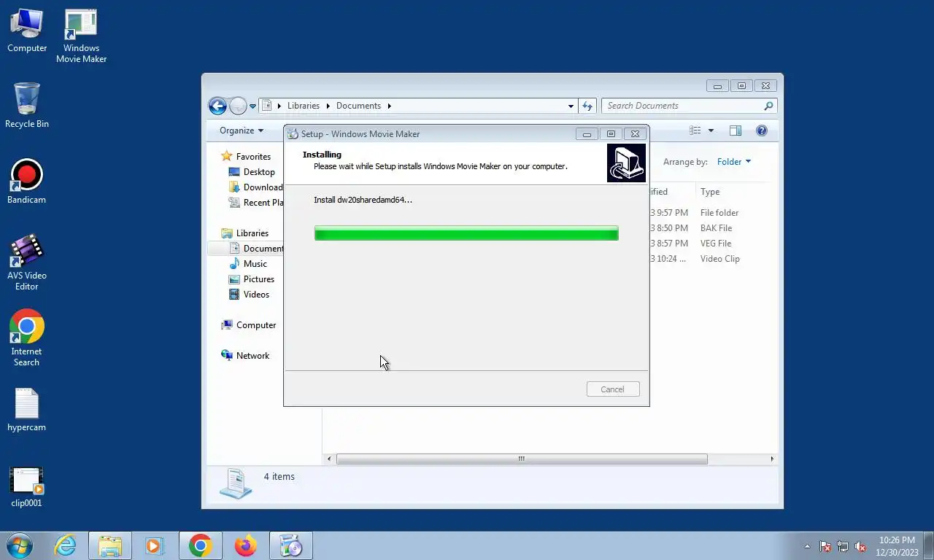Launch Internet Explorer from the taskbar
The width and height of the screenshot is (934, 560).
pyautogui.click(x=66, y=545)
